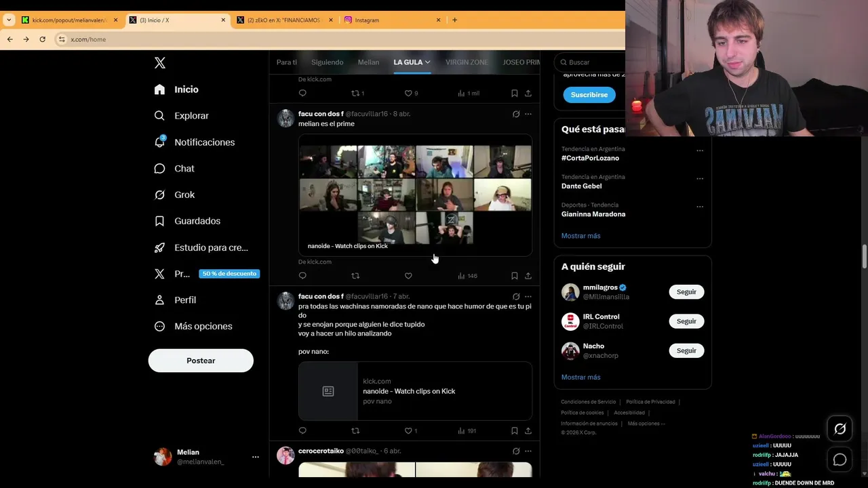Open the #CortaPorLozano trend
This screenshot has height=488, width=868.
pyautogui.click(x=590, y=158)
